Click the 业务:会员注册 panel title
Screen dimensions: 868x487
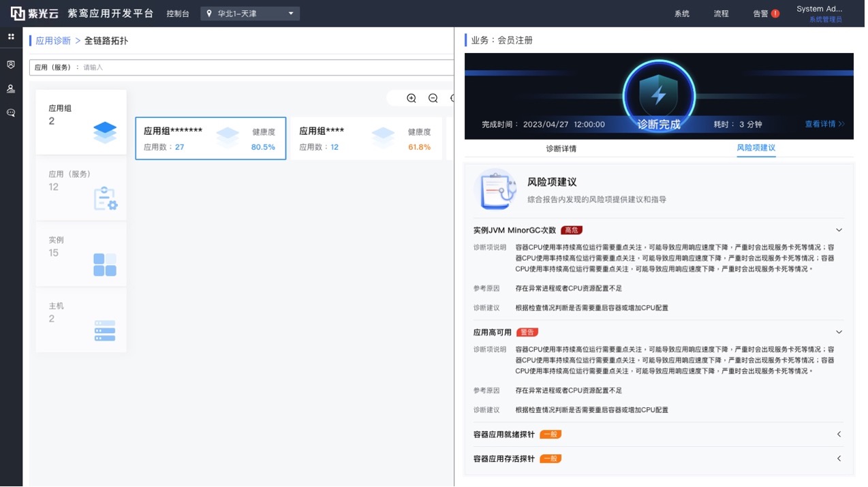504,40
